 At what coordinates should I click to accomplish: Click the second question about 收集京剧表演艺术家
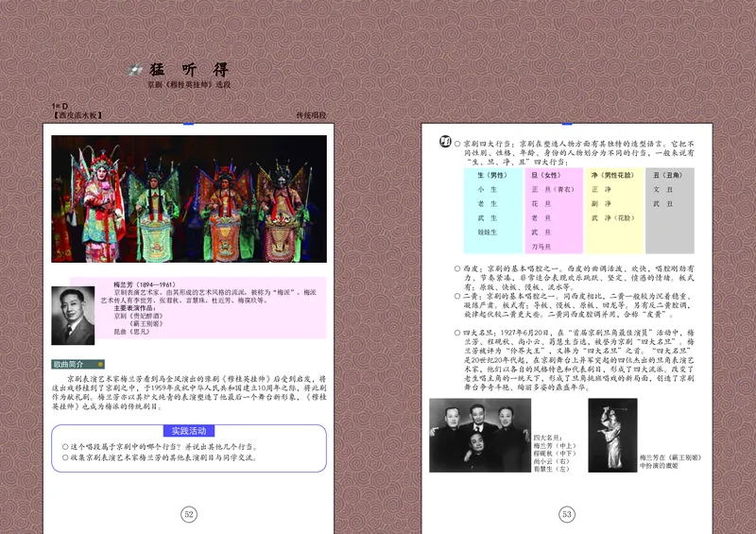click(159, 457)
